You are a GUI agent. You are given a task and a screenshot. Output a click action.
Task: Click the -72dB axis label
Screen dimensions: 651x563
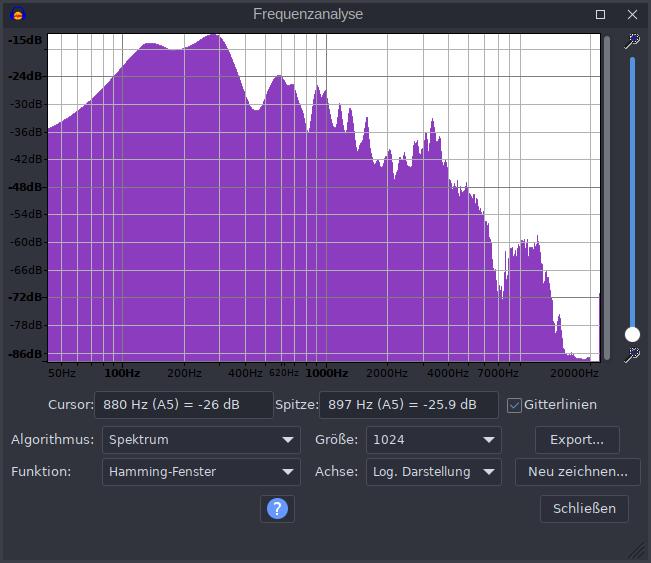pos(25,297)
